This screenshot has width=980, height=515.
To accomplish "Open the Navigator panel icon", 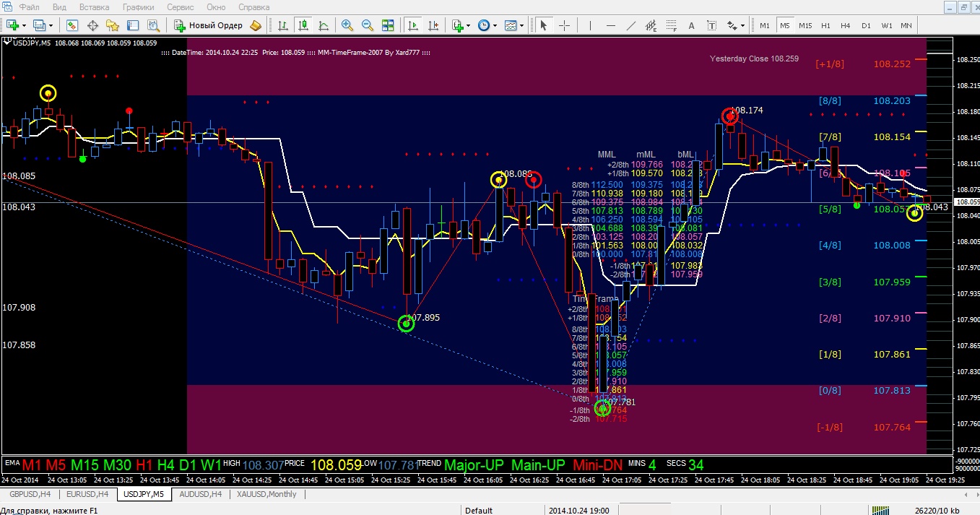I will click(113, 25).
